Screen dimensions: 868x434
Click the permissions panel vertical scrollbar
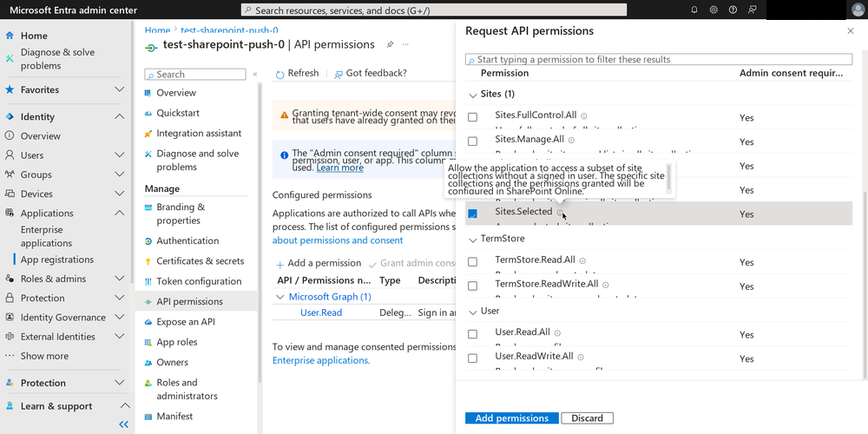click(x=865, y=285)
